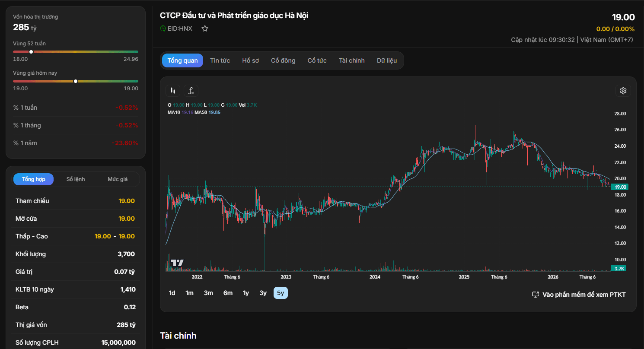The height and width of the screenshot is (349, 644).
Task: Click the 52-week range slider handle
Action: pyautogui.click(x=31, y=52)
